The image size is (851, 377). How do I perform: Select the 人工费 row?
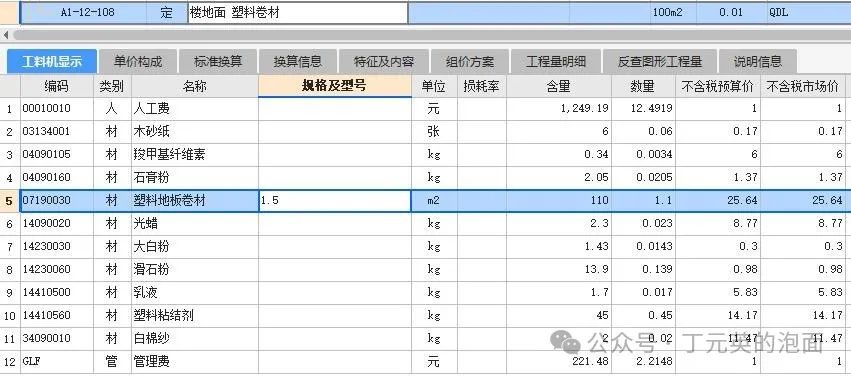[426, 108]
